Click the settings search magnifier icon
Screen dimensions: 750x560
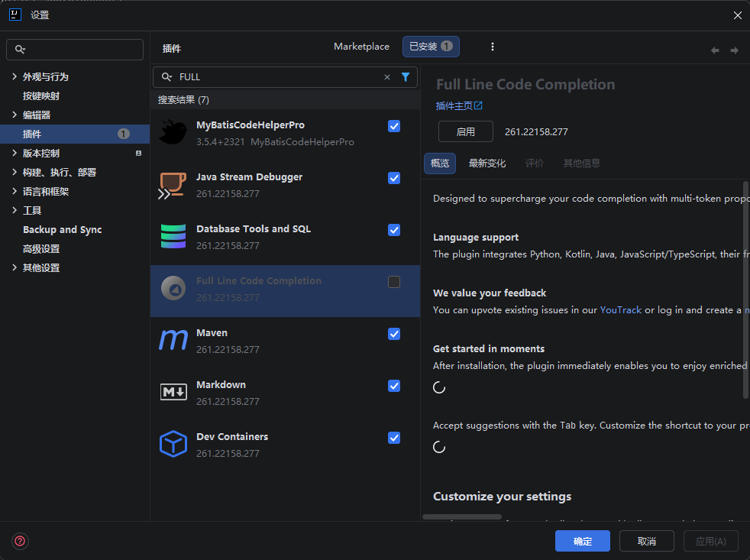pyautogui.click(x=20, y=50)
